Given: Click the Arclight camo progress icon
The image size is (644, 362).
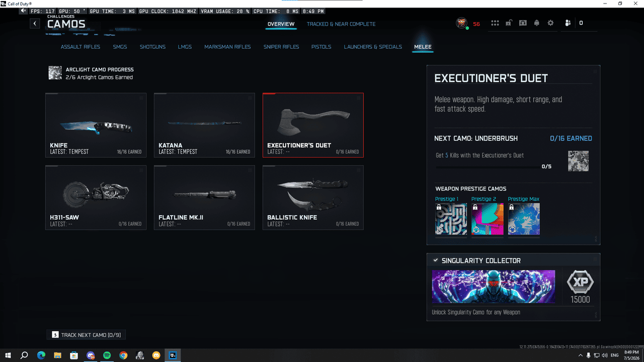Looking at the screenshot, I should coord(55,73).
